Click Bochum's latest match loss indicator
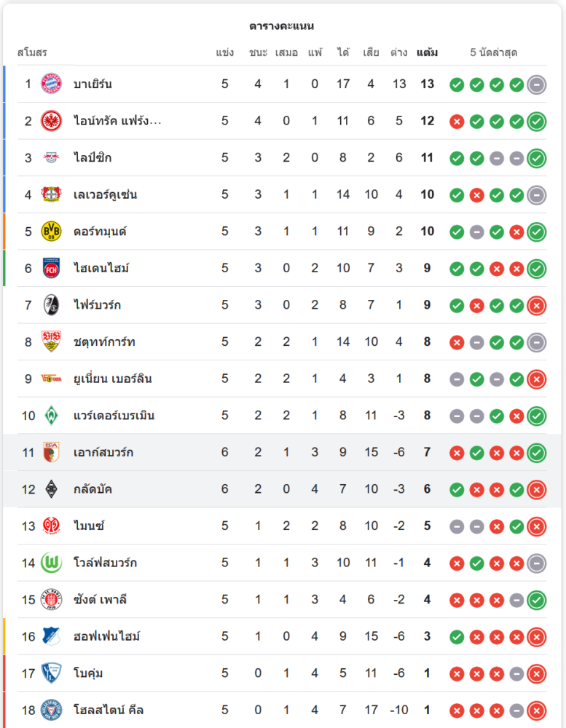 537,673
